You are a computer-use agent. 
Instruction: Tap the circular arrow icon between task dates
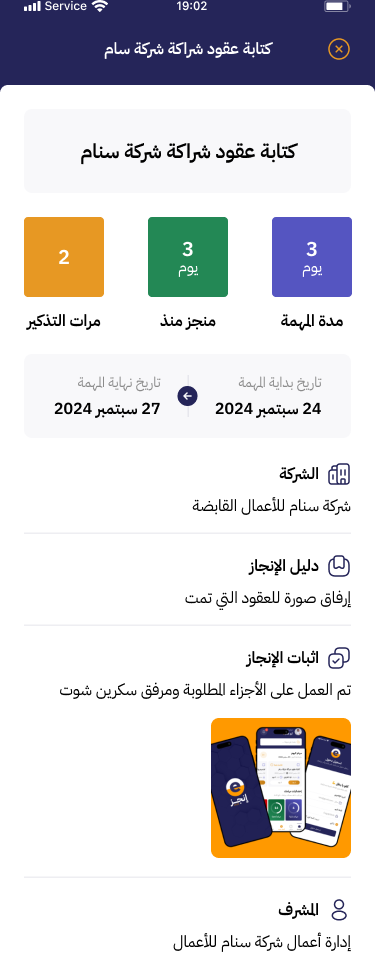[x=188, y=396]
